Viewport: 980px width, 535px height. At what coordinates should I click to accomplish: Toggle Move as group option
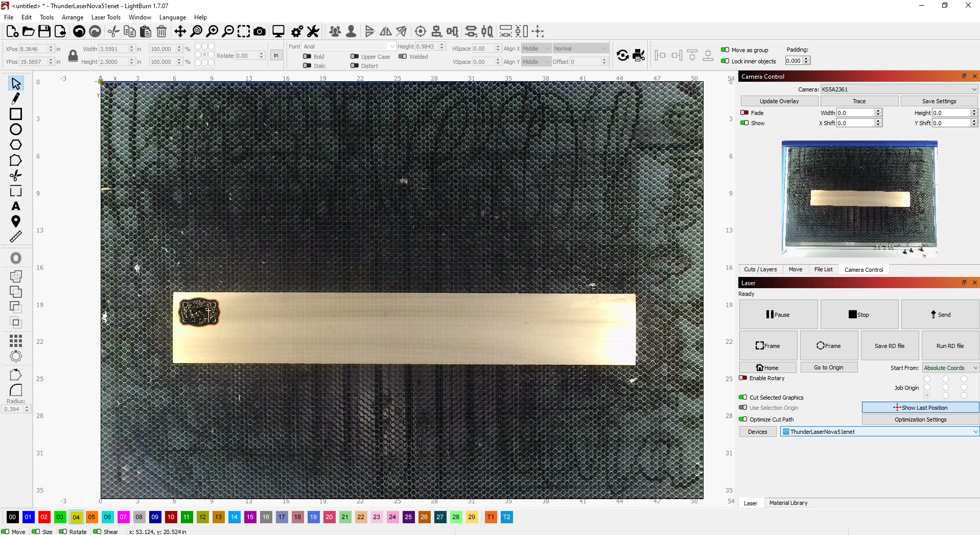tap(725, 50)
